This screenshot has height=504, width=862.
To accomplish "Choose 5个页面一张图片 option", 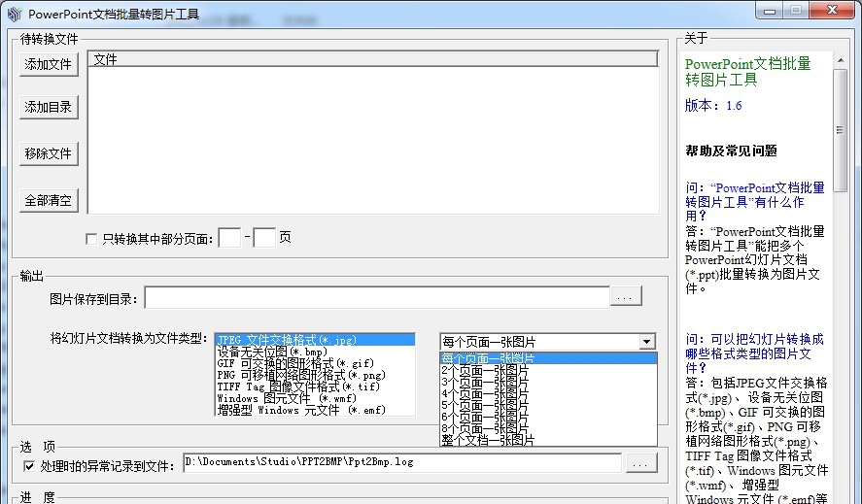I will tap(548, 405).
